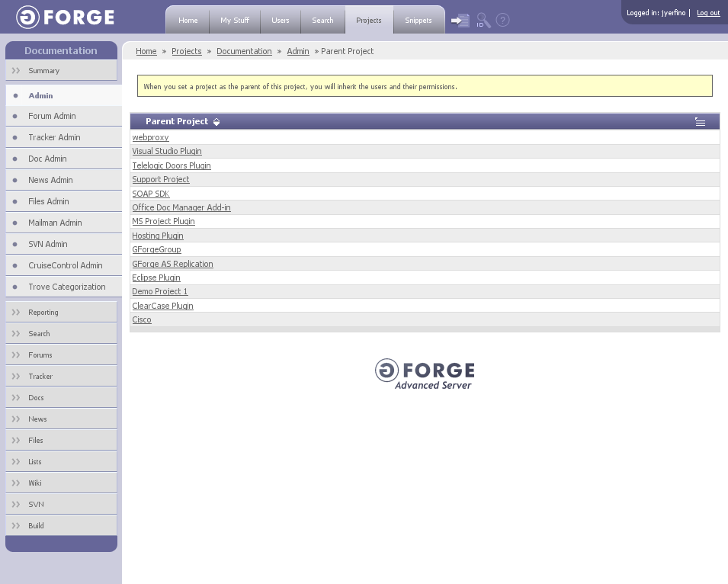Expand the Forums sidebar section
This screenshot has width=728, height=584.
pos(61,355)
